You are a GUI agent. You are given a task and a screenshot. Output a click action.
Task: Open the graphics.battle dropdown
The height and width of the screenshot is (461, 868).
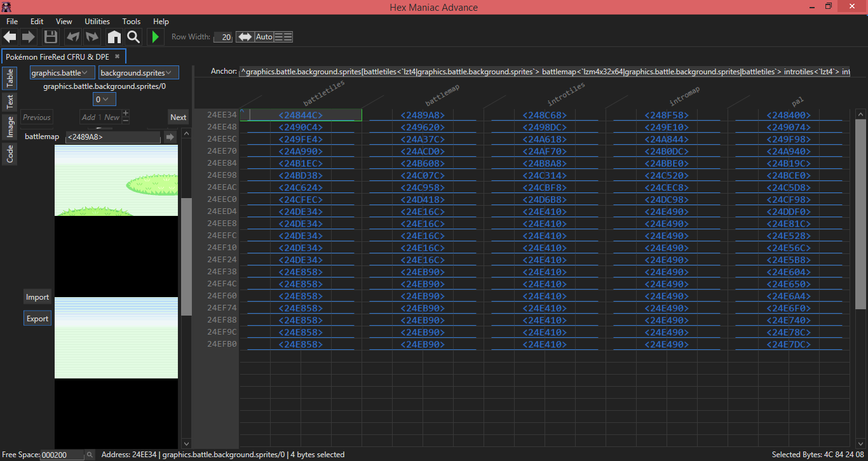63,72
